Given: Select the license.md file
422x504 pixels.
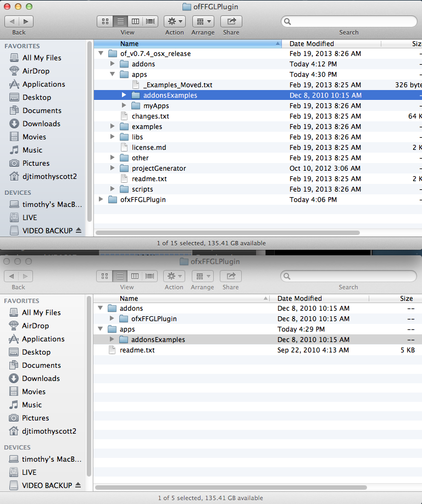Looking at the screenshot, I should (148, 148).
